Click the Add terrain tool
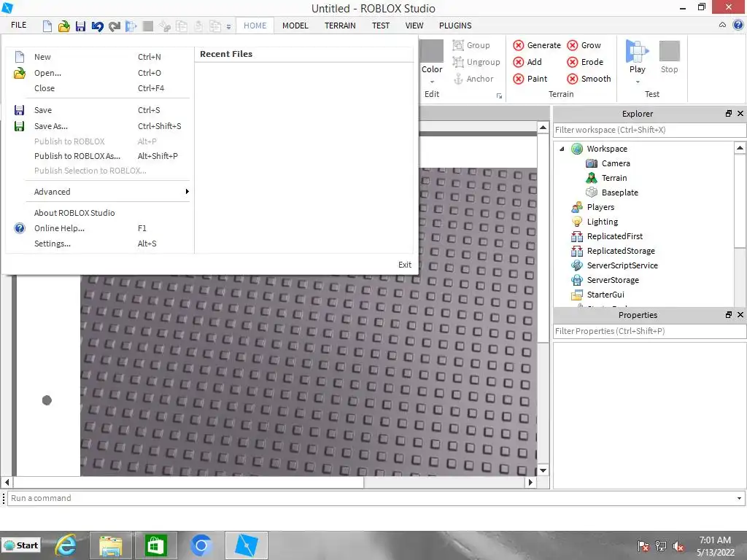Image resolution: width=747 pixels, height=560 pixels. coord(527,62)
